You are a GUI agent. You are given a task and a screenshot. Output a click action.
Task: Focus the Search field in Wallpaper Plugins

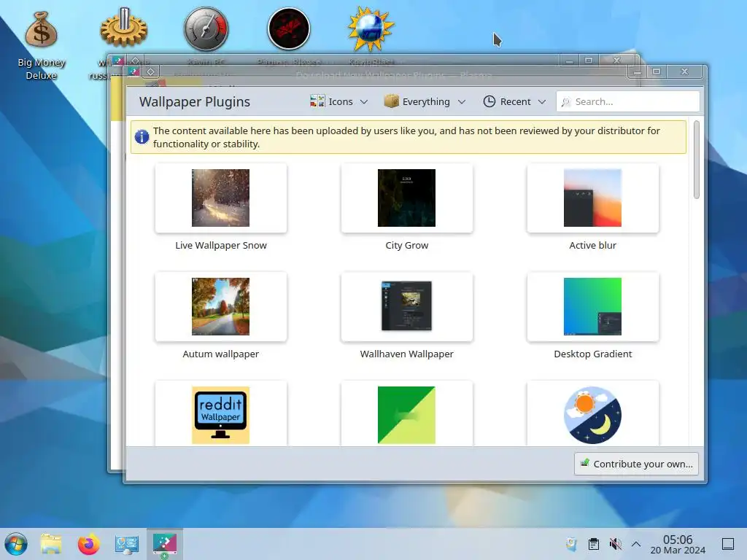point(628,101)
